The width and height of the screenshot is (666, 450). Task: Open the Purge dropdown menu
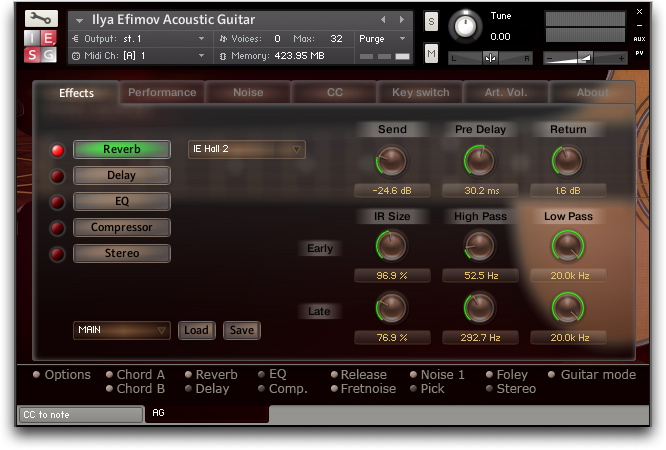point(382,39)
